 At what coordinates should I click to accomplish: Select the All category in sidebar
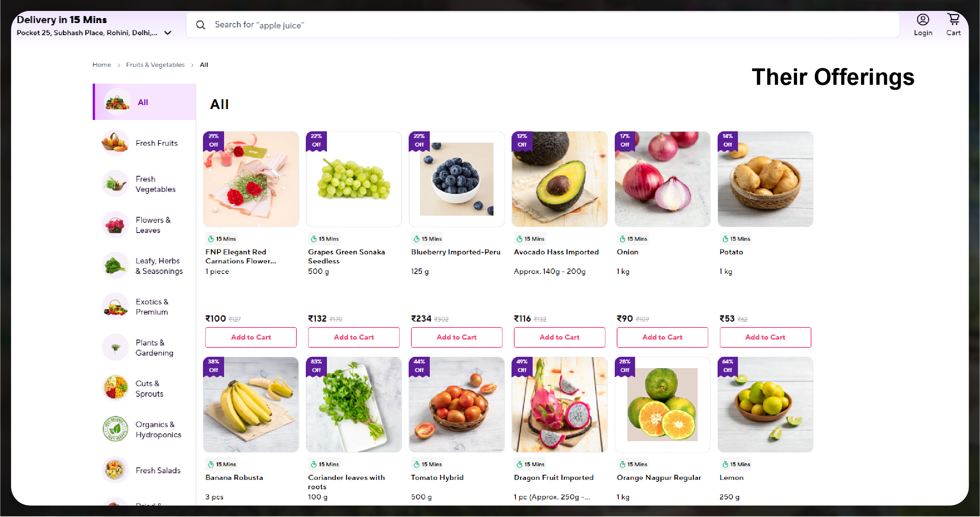pyautogui.click(x=143, y=102)
